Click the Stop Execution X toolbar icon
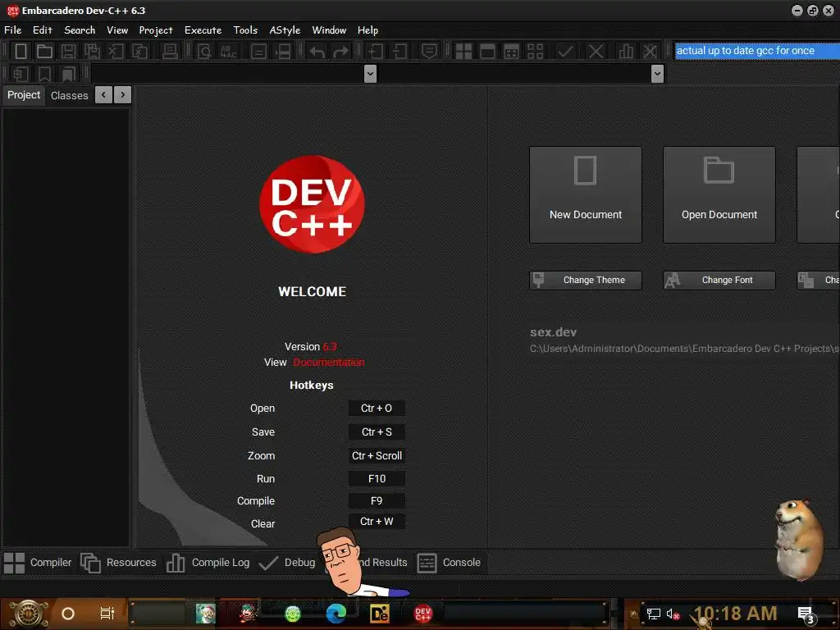 tap(596, 52)
